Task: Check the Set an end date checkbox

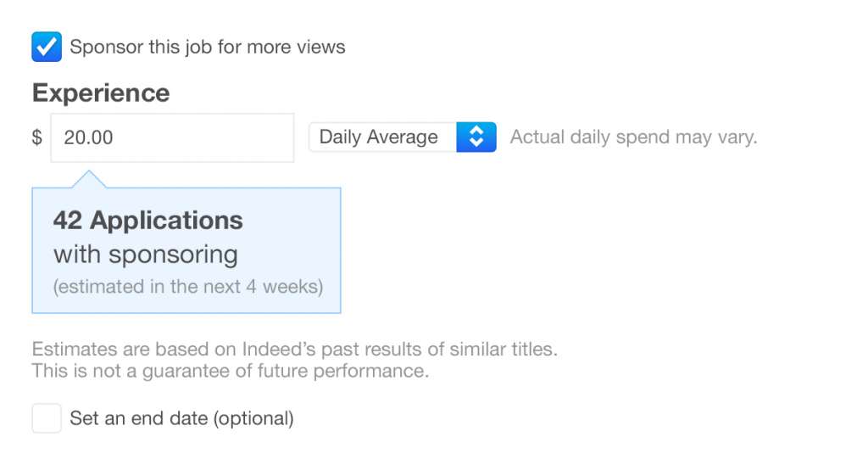Action: click(x=47, y=418)
